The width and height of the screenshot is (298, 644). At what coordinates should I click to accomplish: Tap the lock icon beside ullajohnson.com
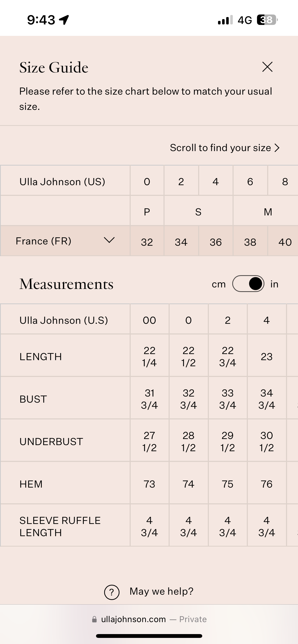pos(94,619)
